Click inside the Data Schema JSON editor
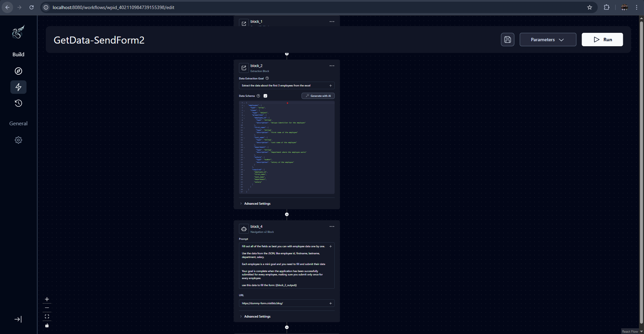Viewport: 644px width, 334px height. point(287,147)
